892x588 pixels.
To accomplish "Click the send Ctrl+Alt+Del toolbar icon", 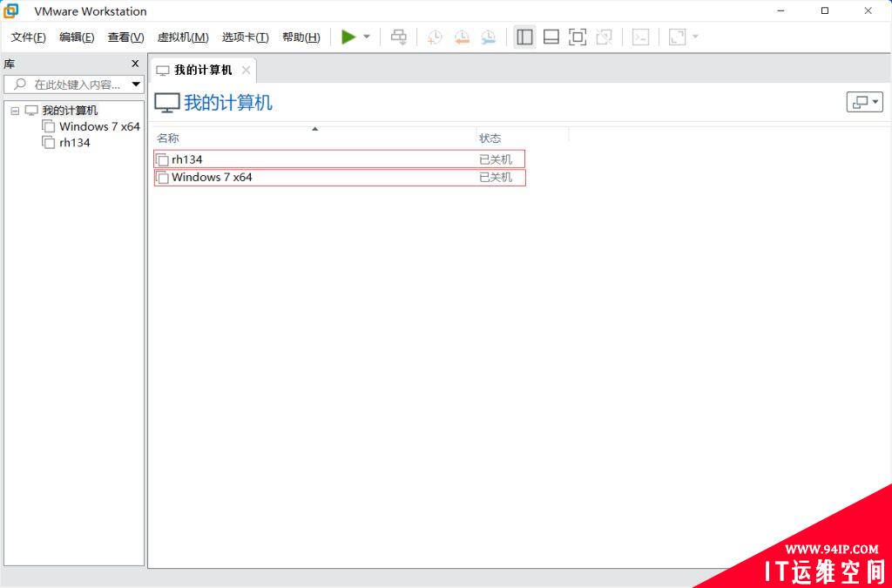I will 399,37.
